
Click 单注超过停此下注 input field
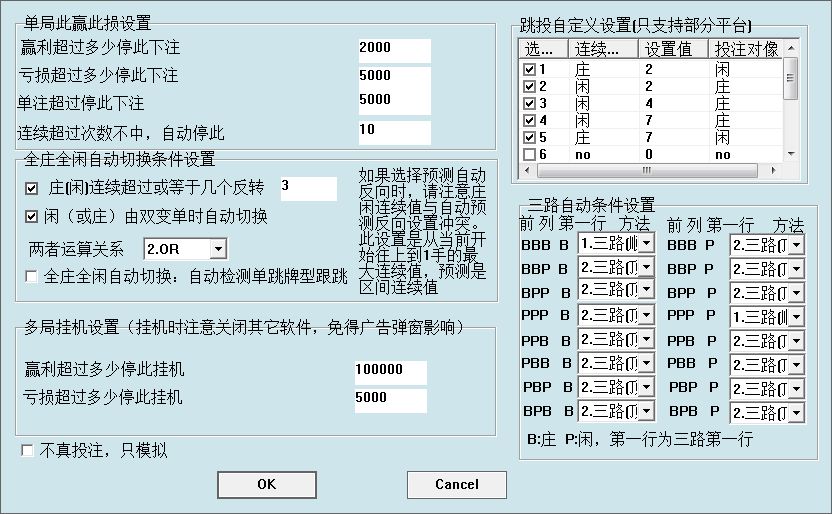[394, 102]
